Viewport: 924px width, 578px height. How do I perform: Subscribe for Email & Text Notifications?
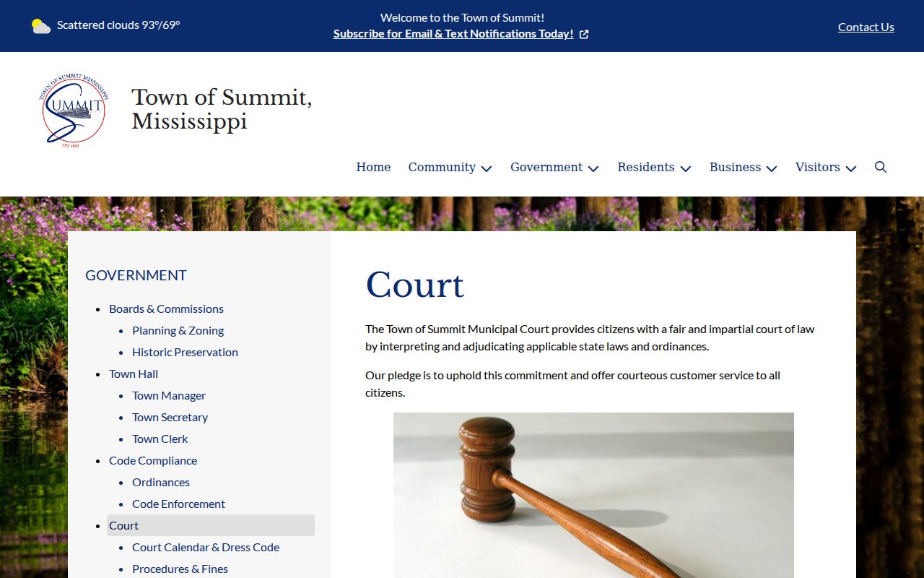(453, 34)
